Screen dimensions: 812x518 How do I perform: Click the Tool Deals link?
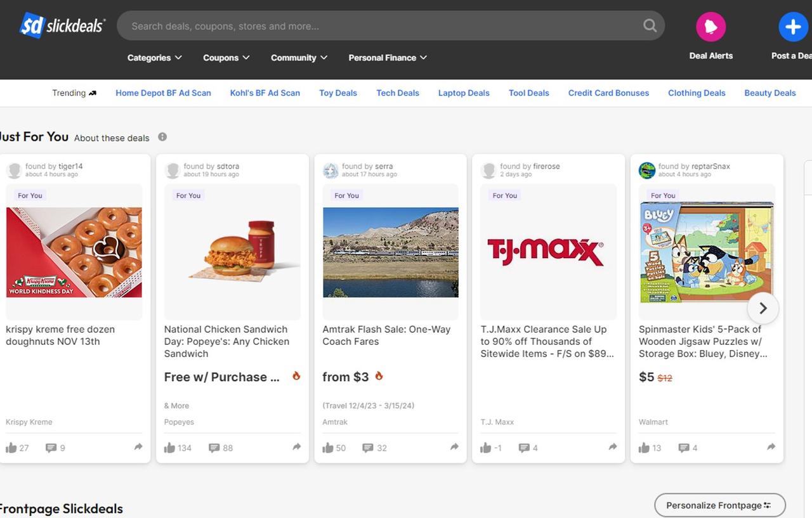[x=529, y=93]
